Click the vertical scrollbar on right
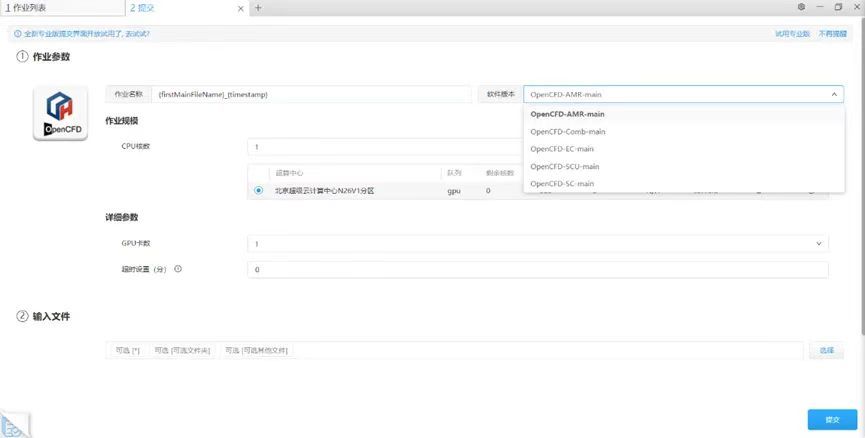Screen dimensions: 865x438 coord(862,177)
